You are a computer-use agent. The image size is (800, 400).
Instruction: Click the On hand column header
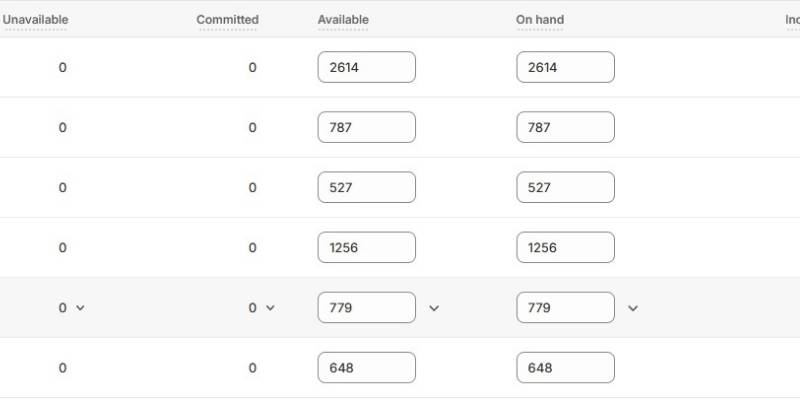[x=540, y=20]
